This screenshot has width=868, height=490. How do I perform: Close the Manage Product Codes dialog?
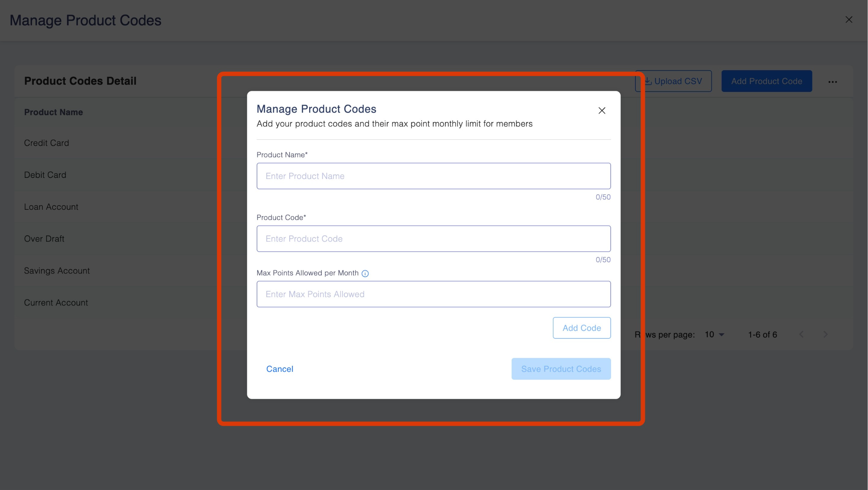pyautogui.click(x=602, y=111)
